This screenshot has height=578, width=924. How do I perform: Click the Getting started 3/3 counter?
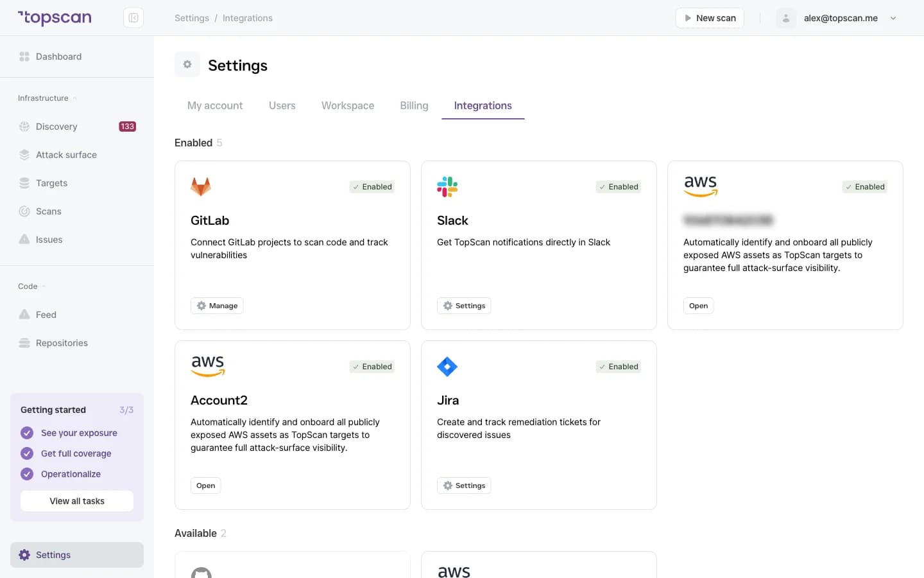tap(126, 410)
